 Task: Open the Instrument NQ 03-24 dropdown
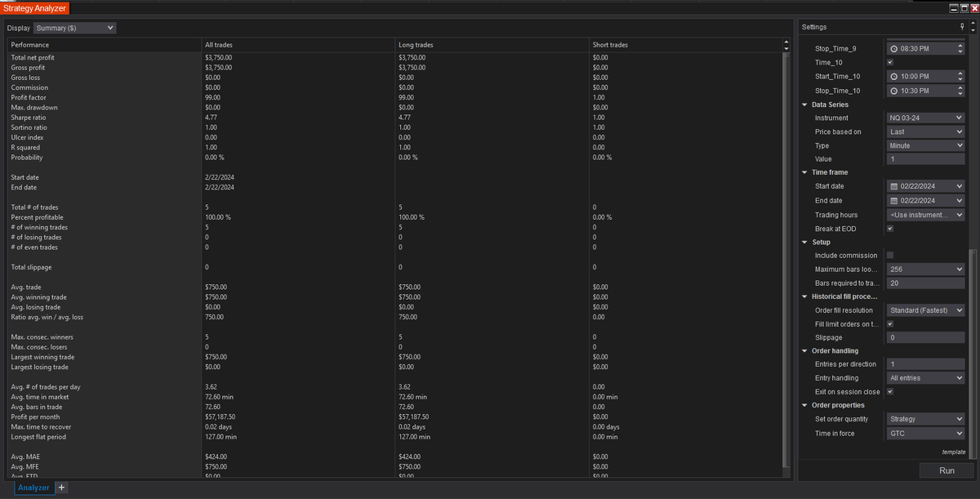coord(926,118)
